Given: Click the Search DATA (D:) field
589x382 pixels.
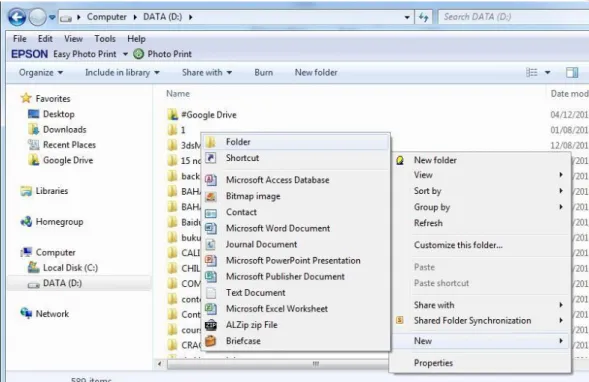Looking at the screenshot, I should 513,17.
